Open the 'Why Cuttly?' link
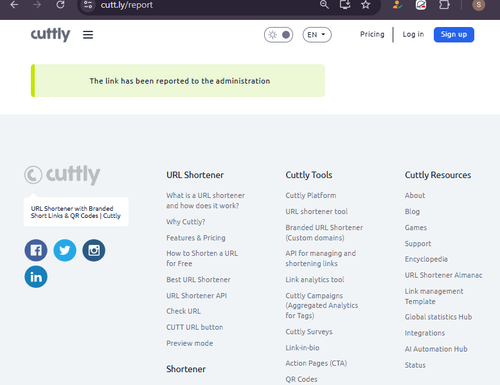 pyautogui.click(x=186, y=222)
